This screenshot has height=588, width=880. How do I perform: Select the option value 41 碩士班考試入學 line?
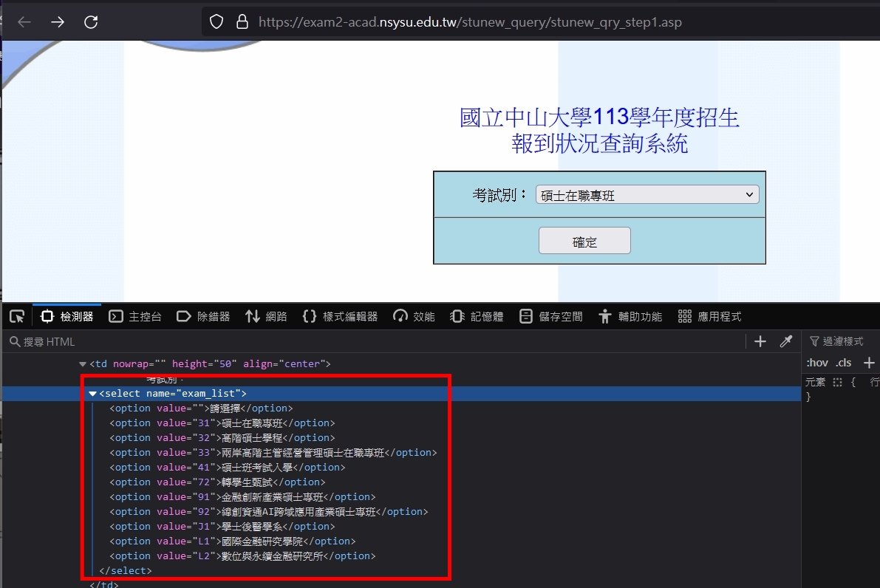pyautogui.click(x=228, y=468)
